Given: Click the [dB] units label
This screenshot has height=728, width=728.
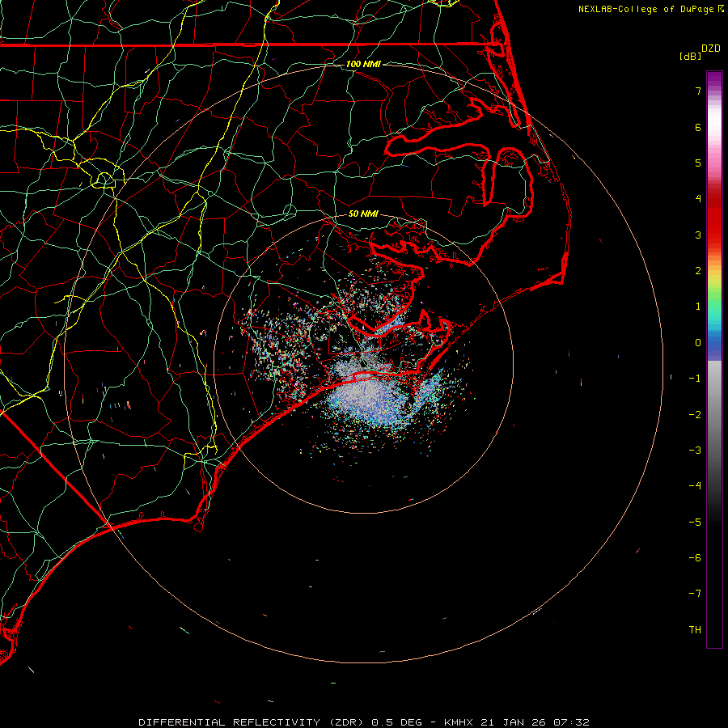Looking at the screenshot, I should click(691, 57).
